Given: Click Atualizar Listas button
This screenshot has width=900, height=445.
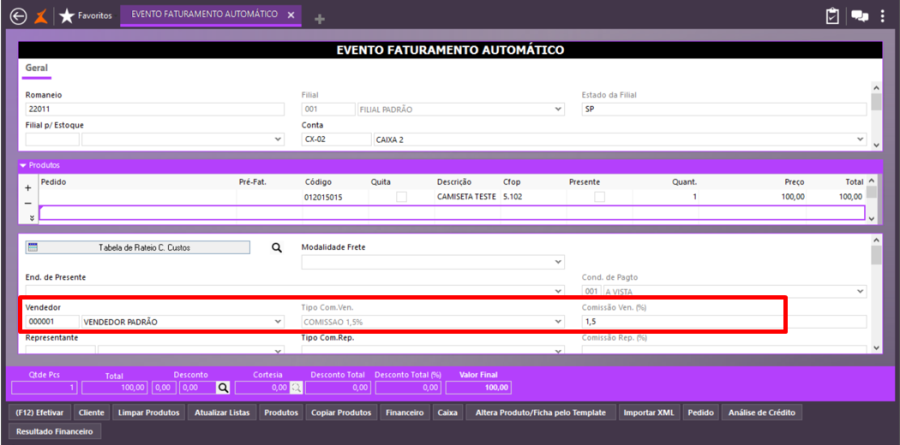Looking at the screenshot, I should coord(222,413).
